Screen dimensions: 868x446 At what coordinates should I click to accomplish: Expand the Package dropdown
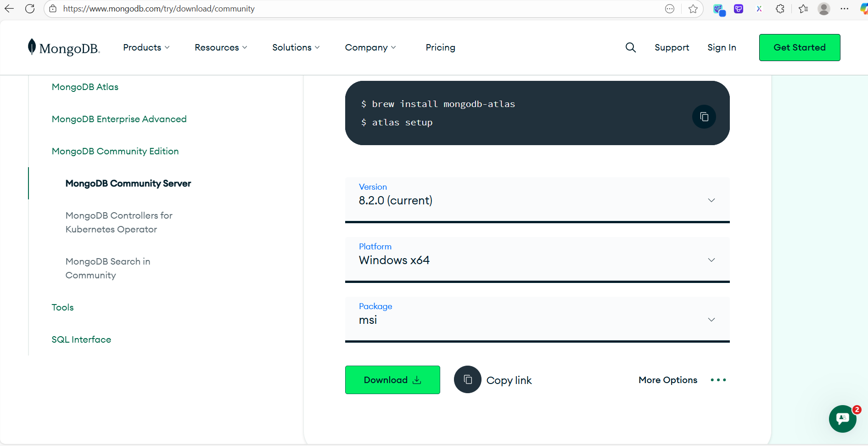(x=537, y=319)
